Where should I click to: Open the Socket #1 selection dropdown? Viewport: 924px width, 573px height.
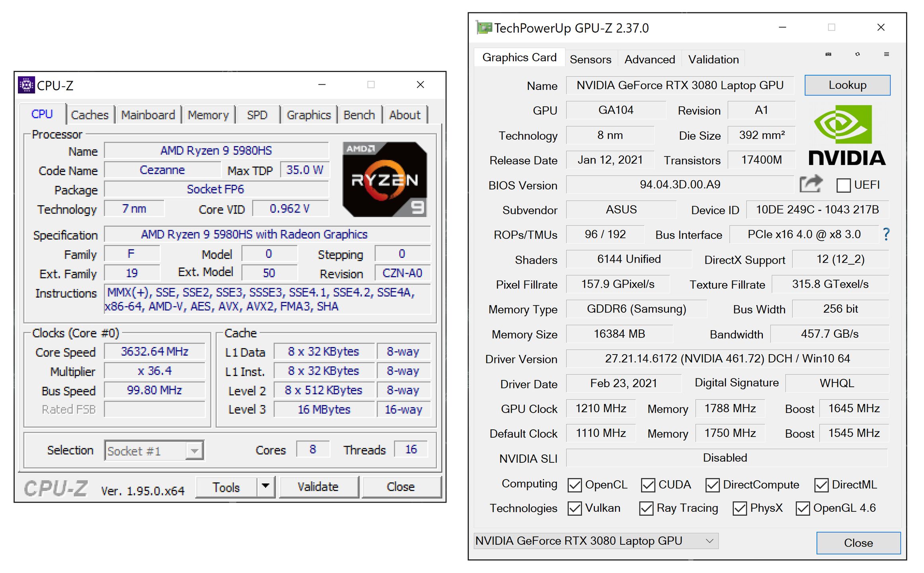click(154, 450)
